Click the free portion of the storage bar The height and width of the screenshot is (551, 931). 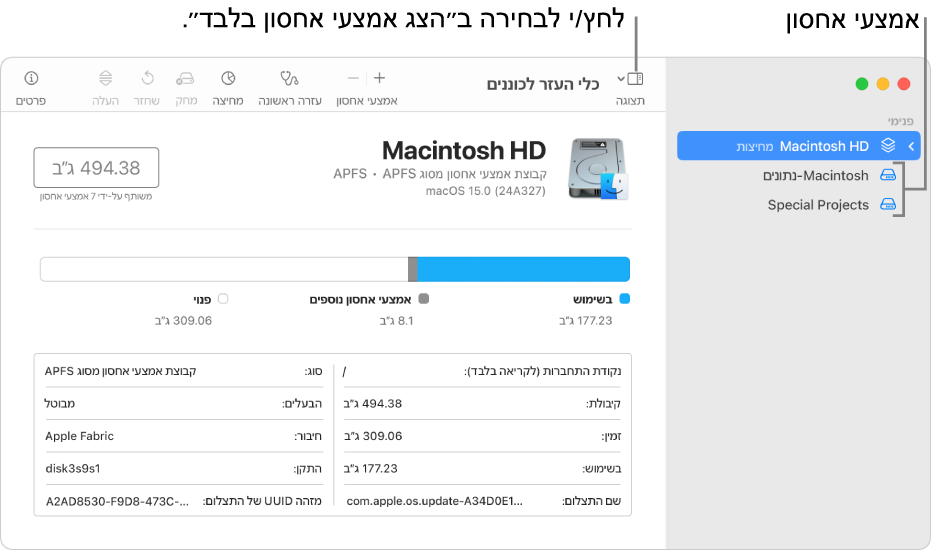[x=224, y=270]
